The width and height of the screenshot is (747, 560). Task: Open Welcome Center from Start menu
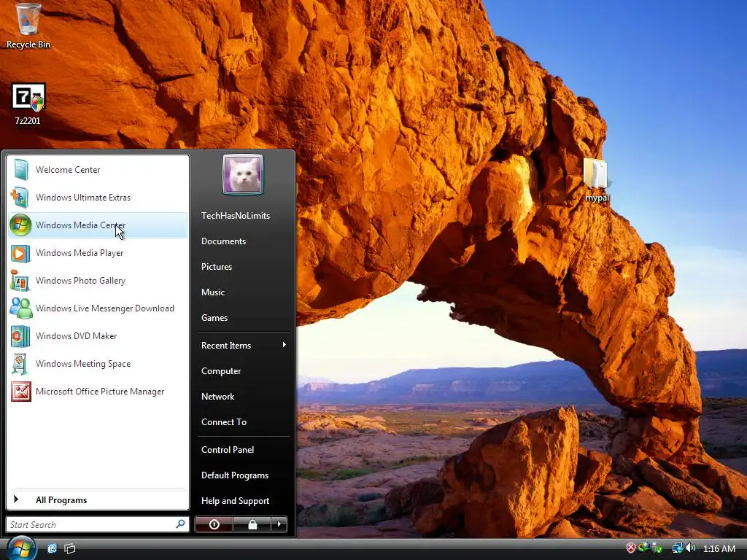(98, 169)
